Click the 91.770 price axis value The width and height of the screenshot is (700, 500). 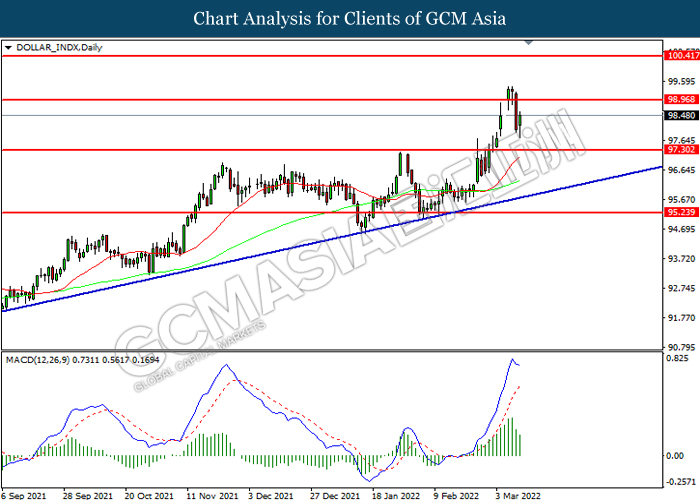(682, 318)
